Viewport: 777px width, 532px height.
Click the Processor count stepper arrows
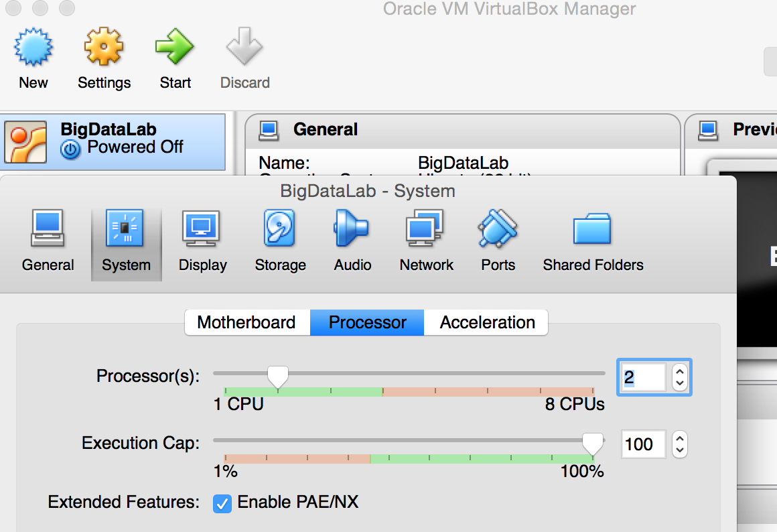click(680, 377)
